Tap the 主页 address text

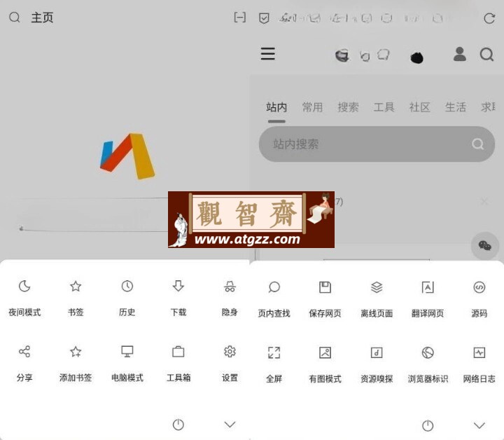click(x=42, y=18)
